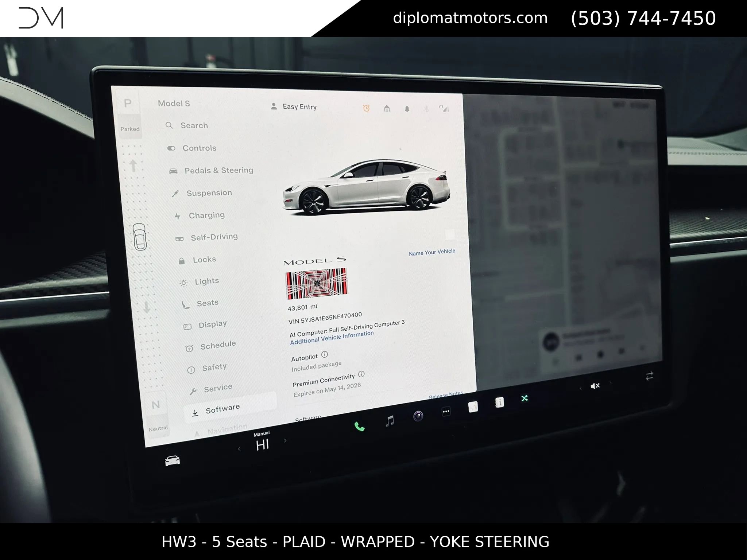Tap the swap arrows icon at the right
Screen dimensions: 747x560
[x=649, y=376]
